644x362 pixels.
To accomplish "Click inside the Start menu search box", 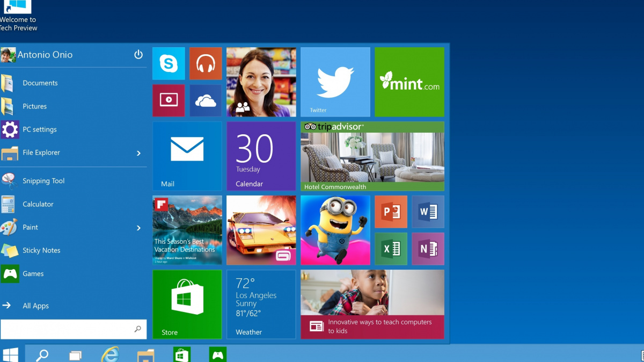I will (x=70, y=329).
